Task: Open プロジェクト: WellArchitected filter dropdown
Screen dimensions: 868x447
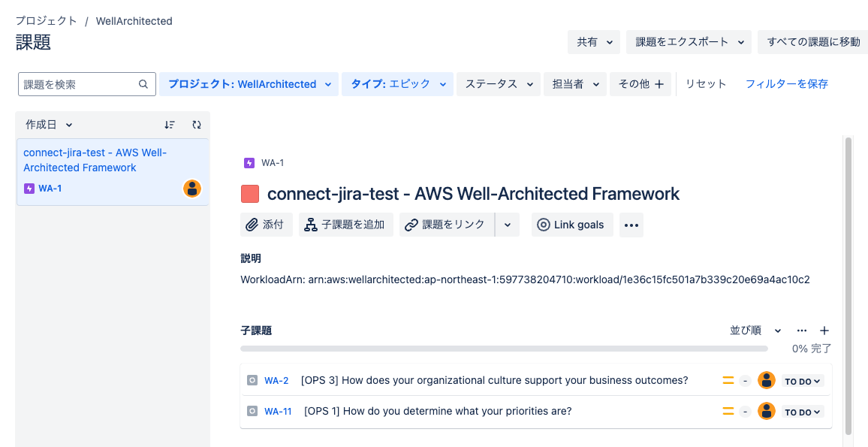Action: (249, 84)
